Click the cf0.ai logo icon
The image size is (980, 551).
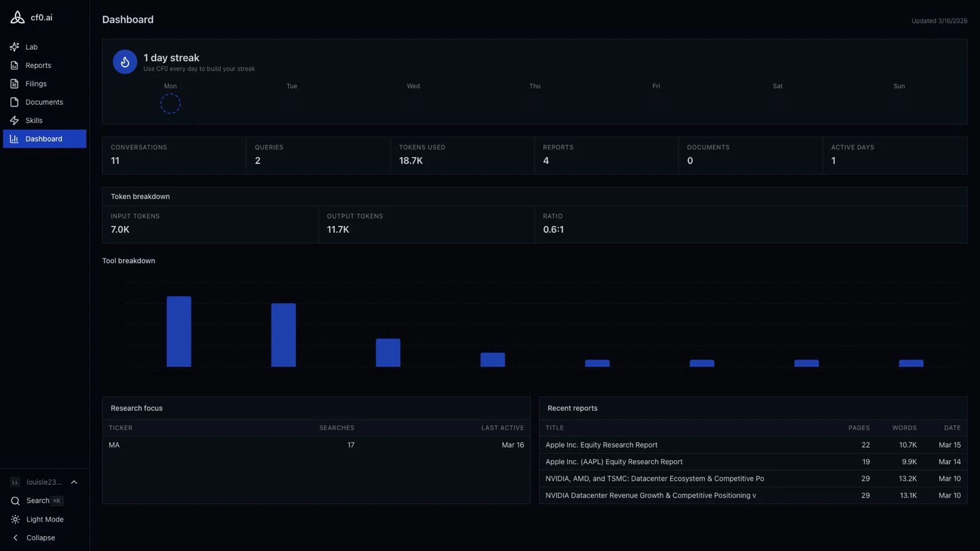point(18,18)
